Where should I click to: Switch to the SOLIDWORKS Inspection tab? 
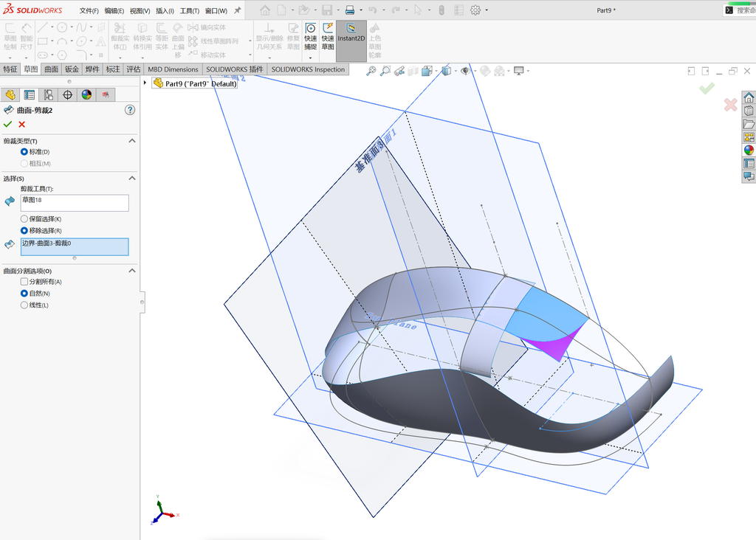(x=308, y=69)
